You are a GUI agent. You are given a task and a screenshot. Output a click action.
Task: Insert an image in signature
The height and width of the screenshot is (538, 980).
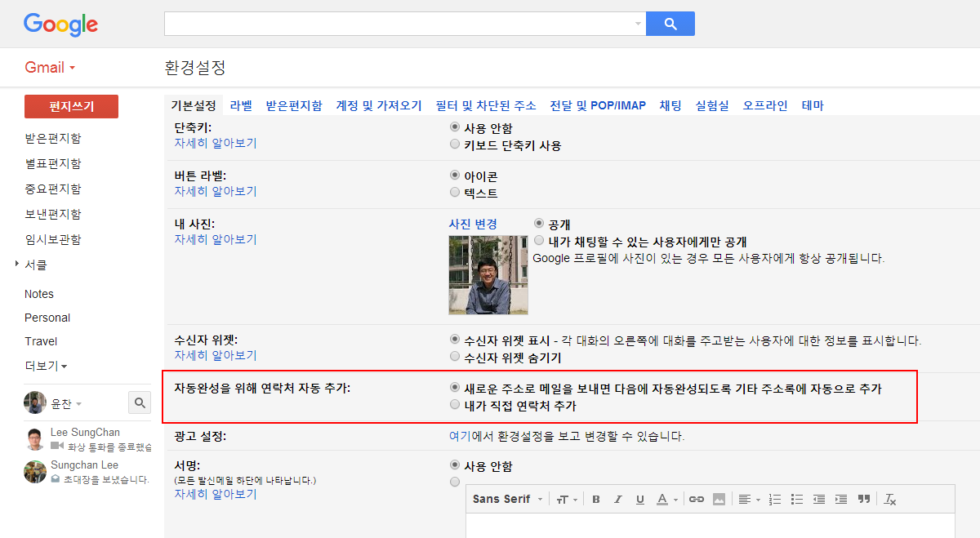click(x=719, y=499)
